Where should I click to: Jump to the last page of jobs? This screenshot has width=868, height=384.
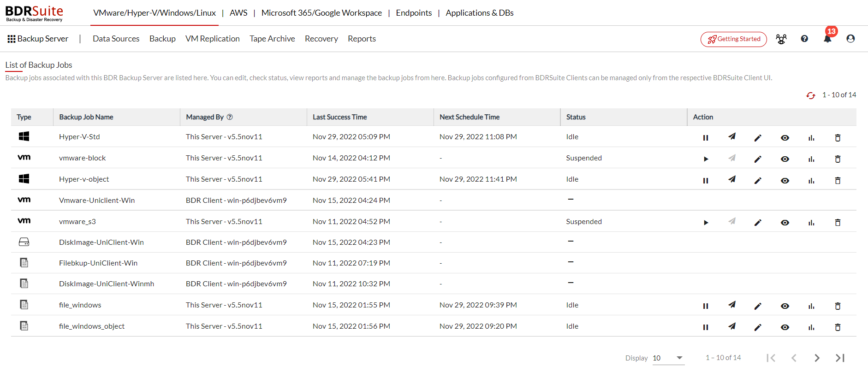840,358
